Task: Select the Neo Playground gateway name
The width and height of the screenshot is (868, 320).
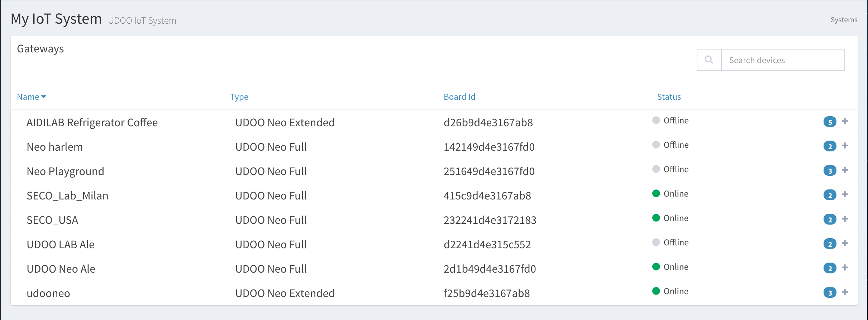Action: click(66, 171)
